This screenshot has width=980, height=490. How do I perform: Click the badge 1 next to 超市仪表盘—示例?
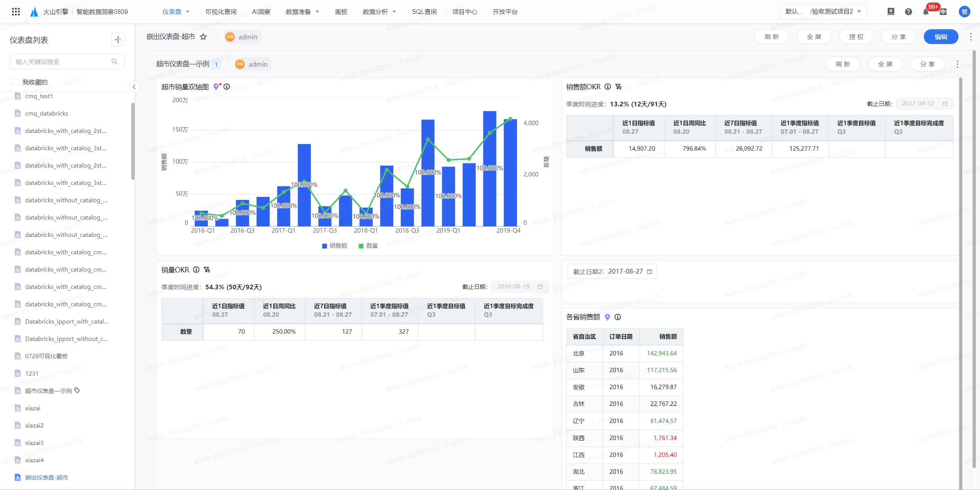[x=216, y=64]
